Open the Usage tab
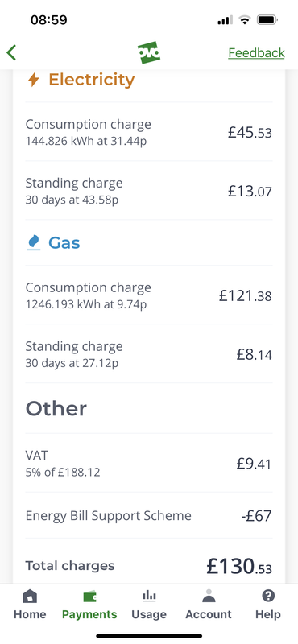 pos(149,605)
